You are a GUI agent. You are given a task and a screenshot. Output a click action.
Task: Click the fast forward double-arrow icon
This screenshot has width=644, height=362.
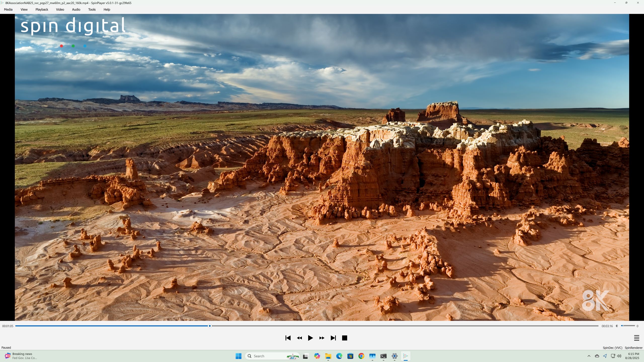point(322,338)
